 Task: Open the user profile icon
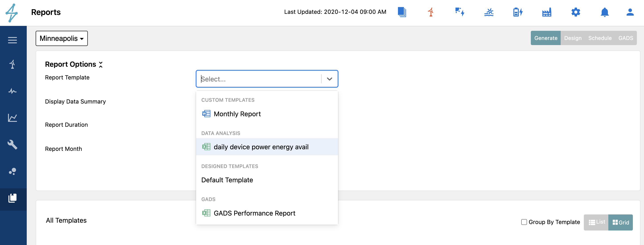coord(630,12)
